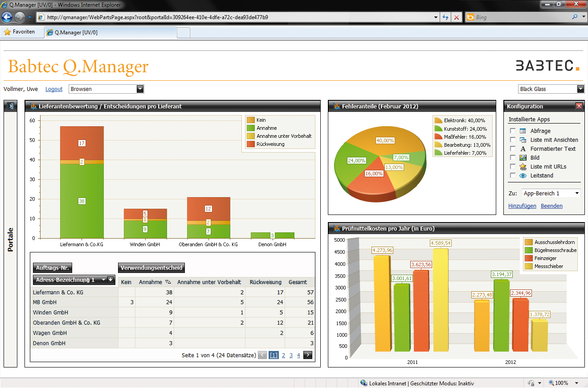Click the Elektronik legend swatch in pie chart
This screenshot has height=388, width=588.
(439, 121)
